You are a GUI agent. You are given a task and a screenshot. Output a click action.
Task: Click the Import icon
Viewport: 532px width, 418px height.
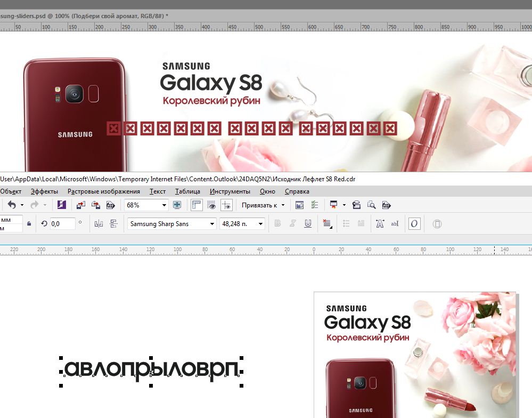(x=81, y=205)
